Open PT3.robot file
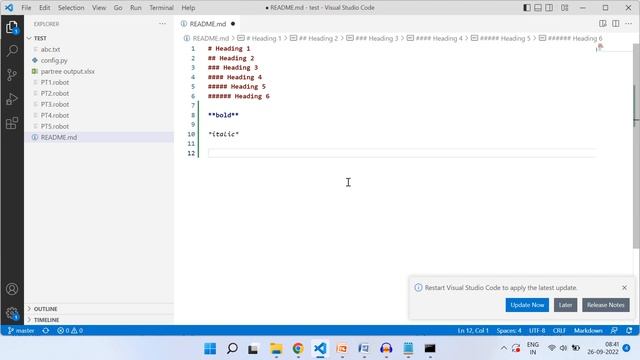The height and width of the screenshot is (360, 640). point(55,104)
